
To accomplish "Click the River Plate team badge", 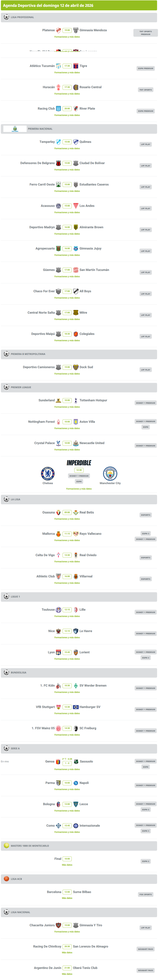I will click(x=76, y=109).
